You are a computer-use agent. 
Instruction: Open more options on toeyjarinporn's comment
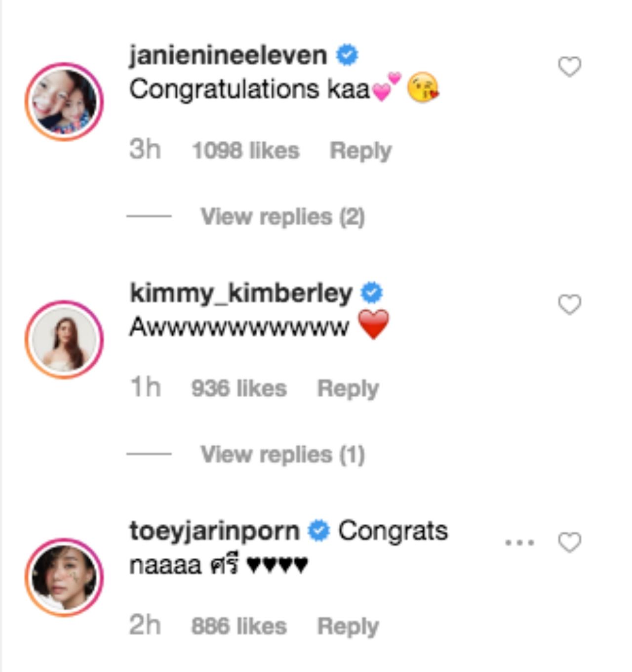[519, 543]
